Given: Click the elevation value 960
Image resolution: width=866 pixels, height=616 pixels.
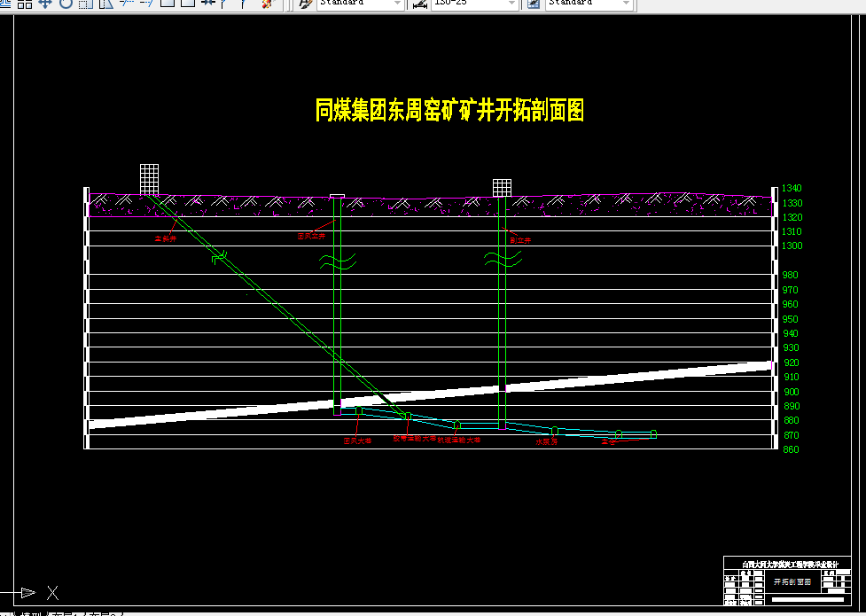Looking at the screenshot, I should tap(791, 304).
